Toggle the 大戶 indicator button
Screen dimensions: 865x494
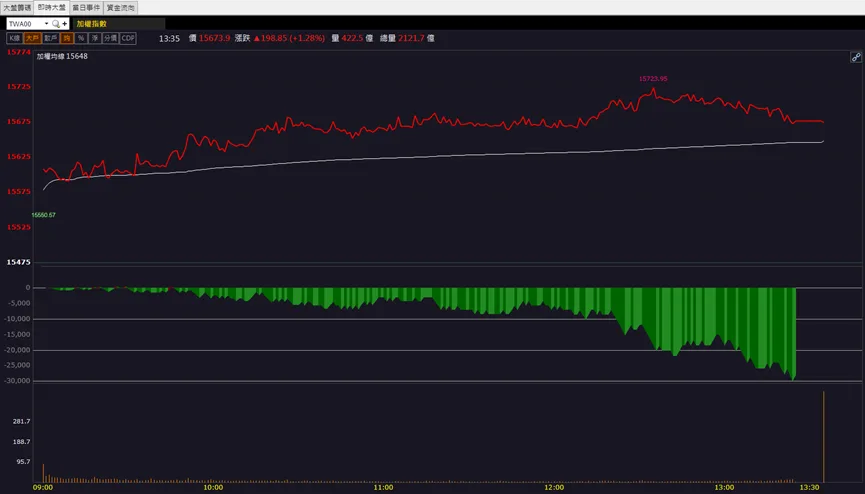[x=32, y=38]
